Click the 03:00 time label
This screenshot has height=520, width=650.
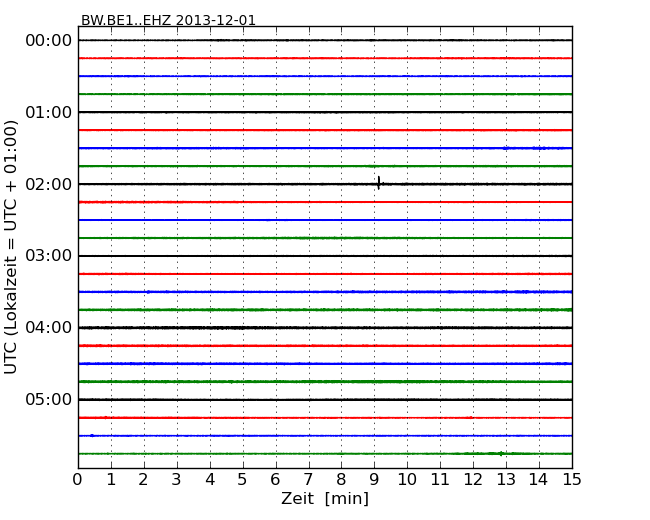(49, 256)
